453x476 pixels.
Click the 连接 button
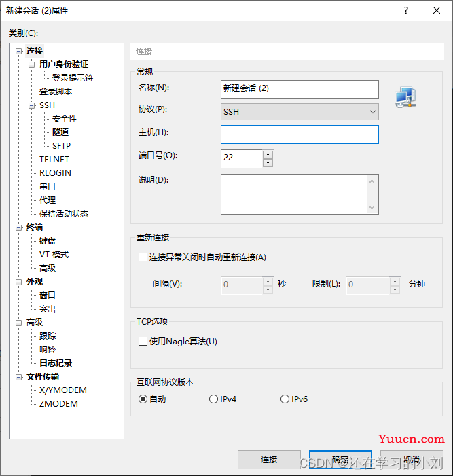[x=269, y=460]
